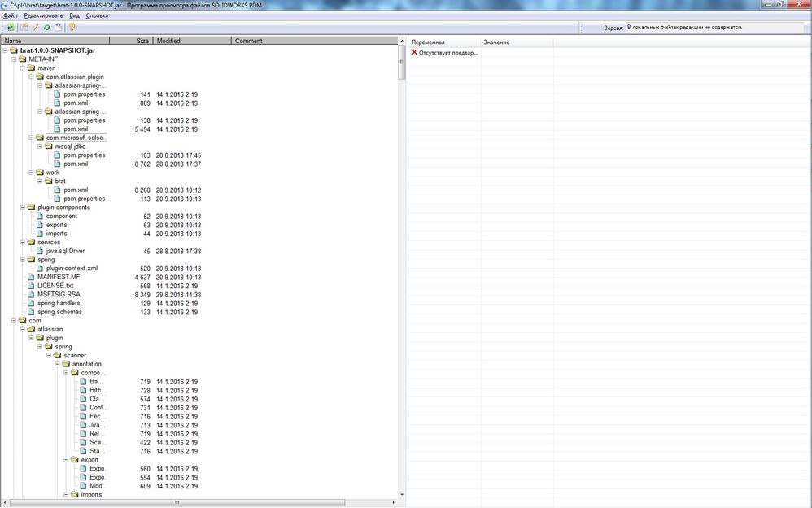The width and height of the screenshot is (812, 508).
Task: Click the file icon of Bitb... entry
Action: (83, 390)
